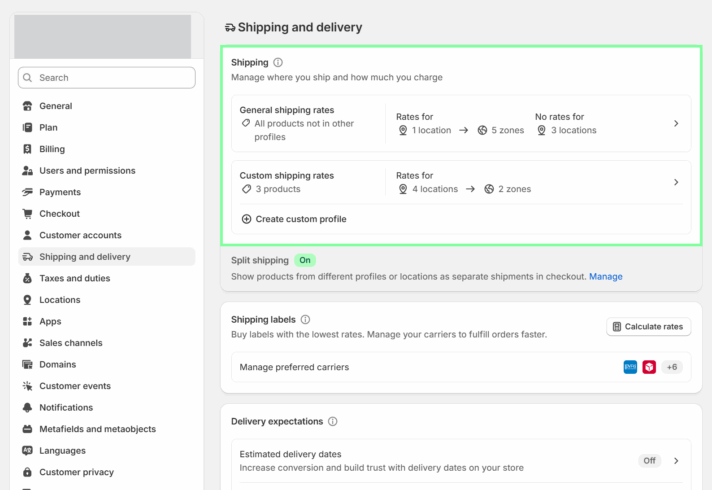Click the Languages icon
The height and width of the screenshot is (490, 712).
pyautogui.click(x=27, y=450)
